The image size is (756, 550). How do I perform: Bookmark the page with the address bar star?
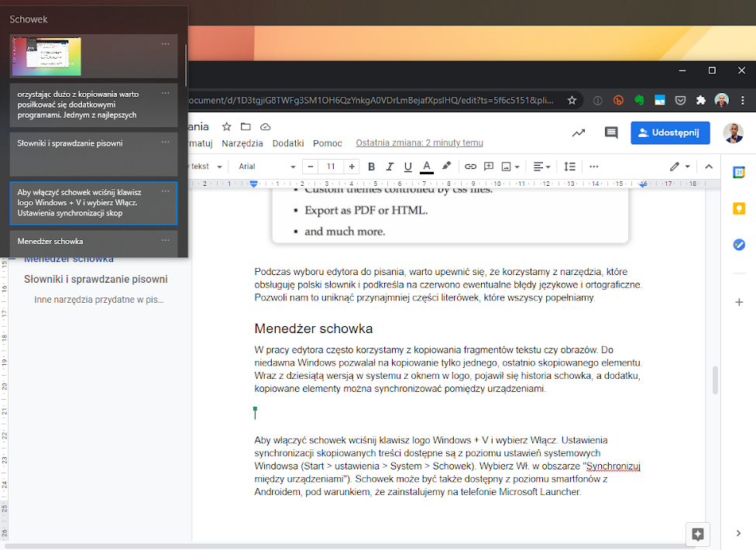(572, 100)
